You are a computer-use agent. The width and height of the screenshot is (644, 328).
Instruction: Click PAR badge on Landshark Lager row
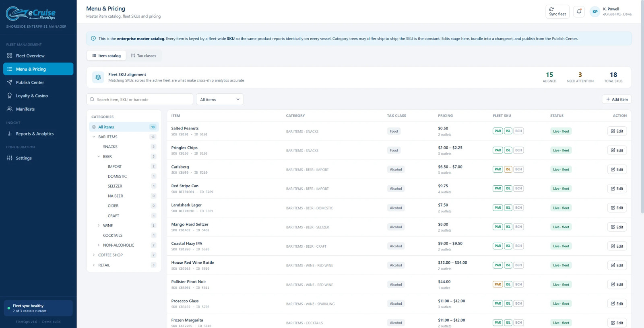click(498, 208)
